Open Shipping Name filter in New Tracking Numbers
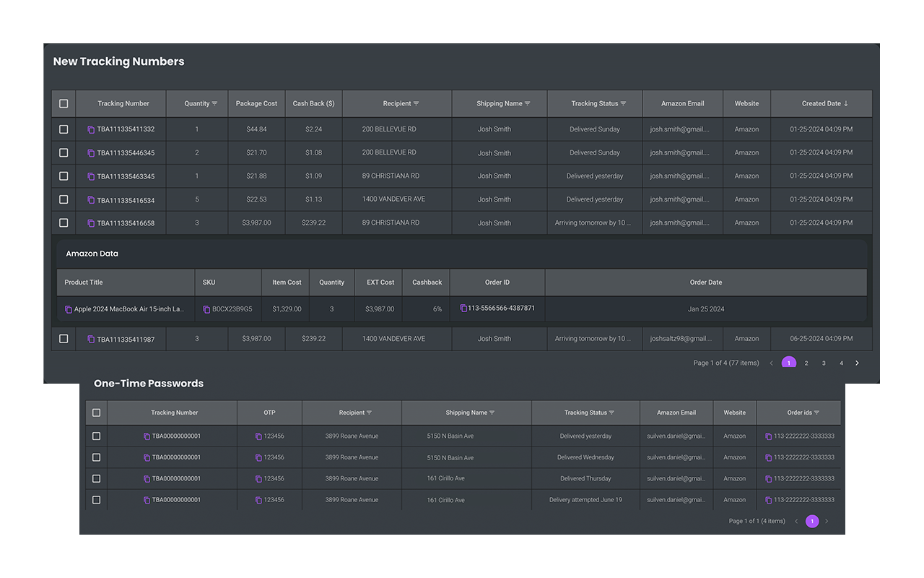Viewport: 924px width, 578px height. pyautogui.click(x=528, y=104)
